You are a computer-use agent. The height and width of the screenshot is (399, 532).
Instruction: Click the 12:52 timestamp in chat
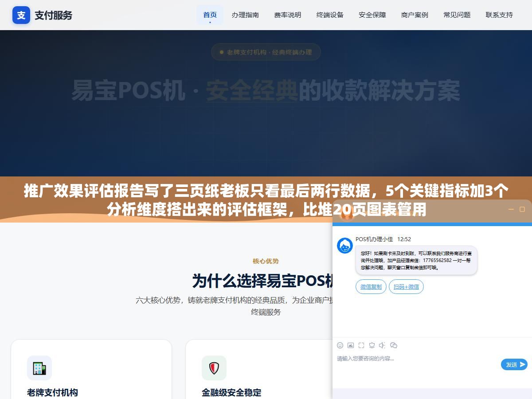point(404,239)
